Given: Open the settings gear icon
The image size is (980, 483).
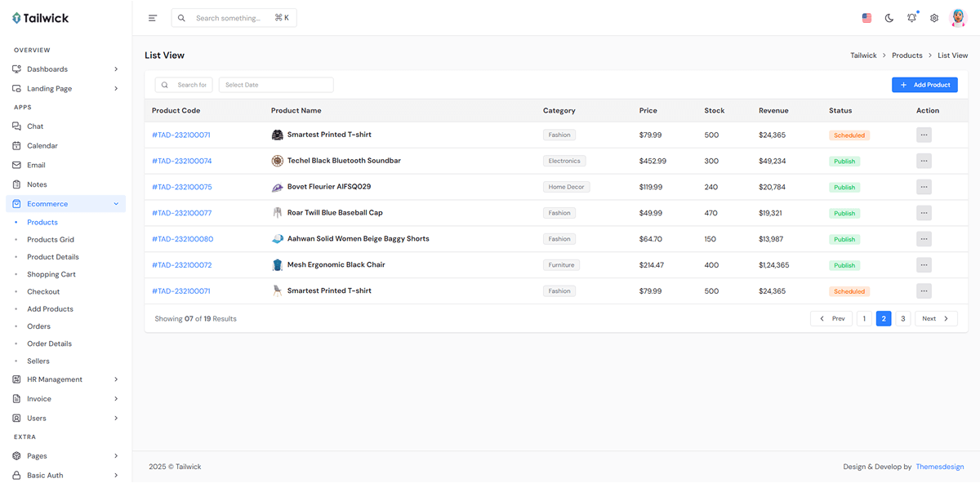Looking at the screenshot, I should click(x=934, y=18).
